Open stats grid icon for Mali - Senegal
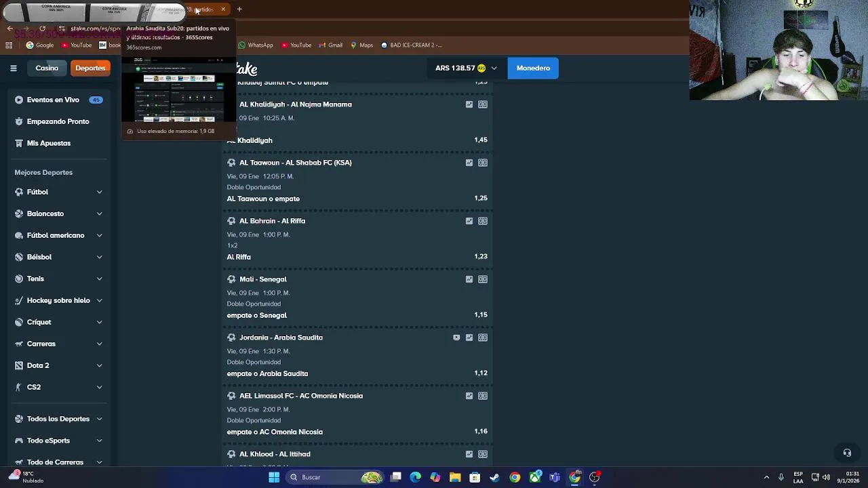 coord(483,279)
